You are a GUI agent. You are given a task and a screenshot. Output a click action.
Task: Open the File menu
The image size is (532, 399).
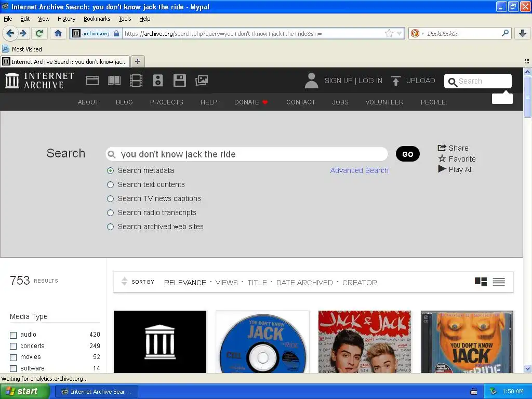point(8,19)
